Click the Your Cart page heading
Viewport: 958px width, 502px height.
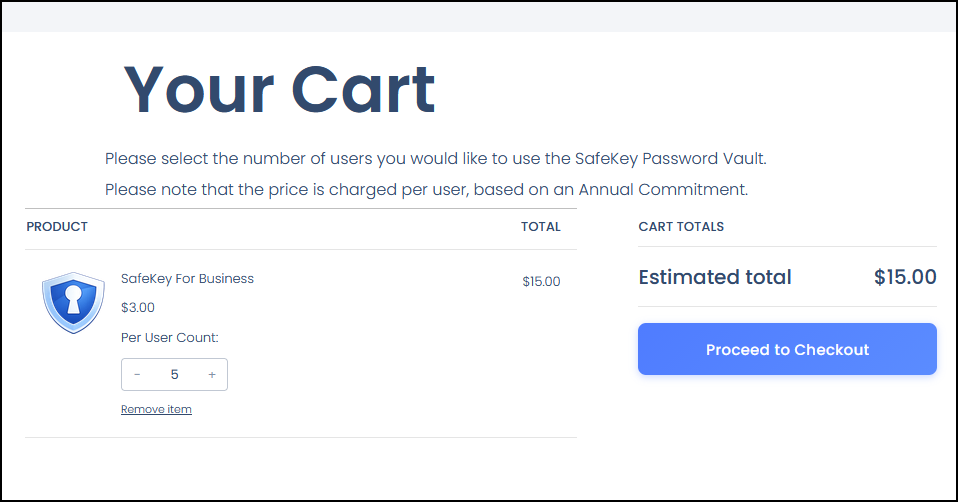(x=279, y=90)
